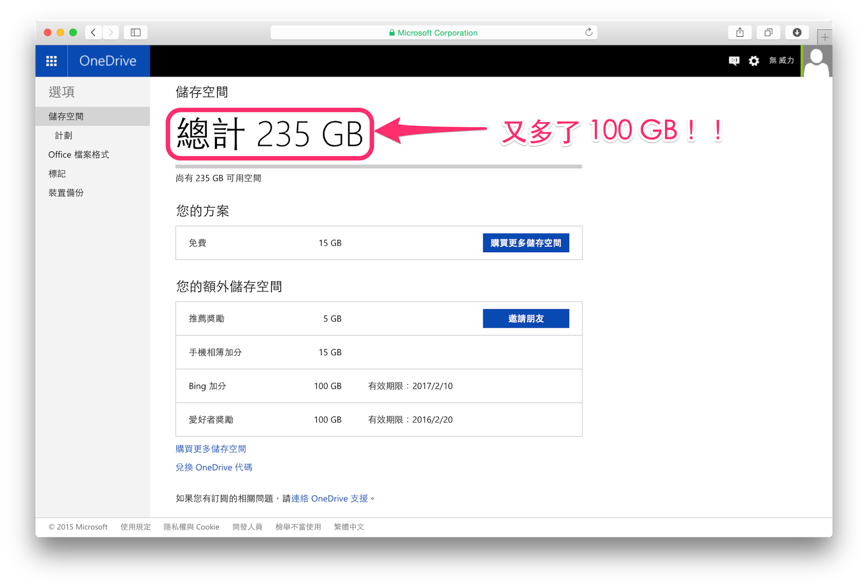868x588 pixels.
Task: Open the app launcher grid icon
Action: 52,61
